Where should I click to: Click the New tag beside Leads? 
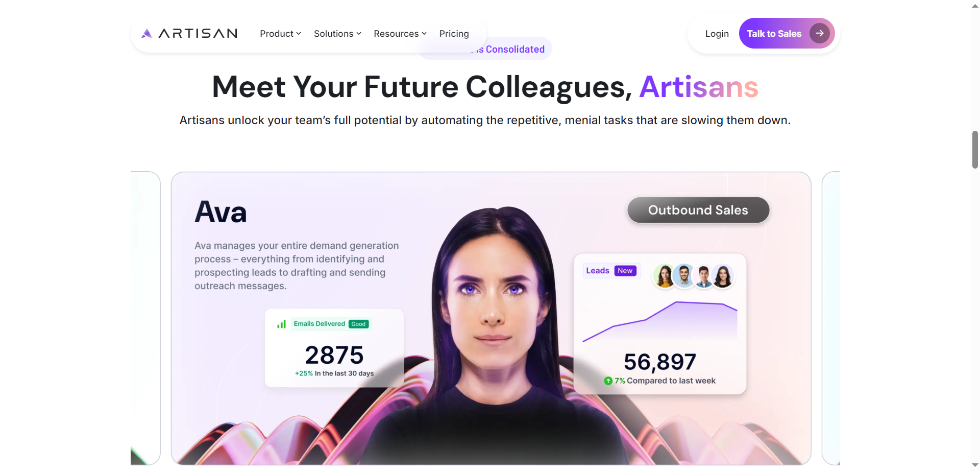[x=625, y=271]
